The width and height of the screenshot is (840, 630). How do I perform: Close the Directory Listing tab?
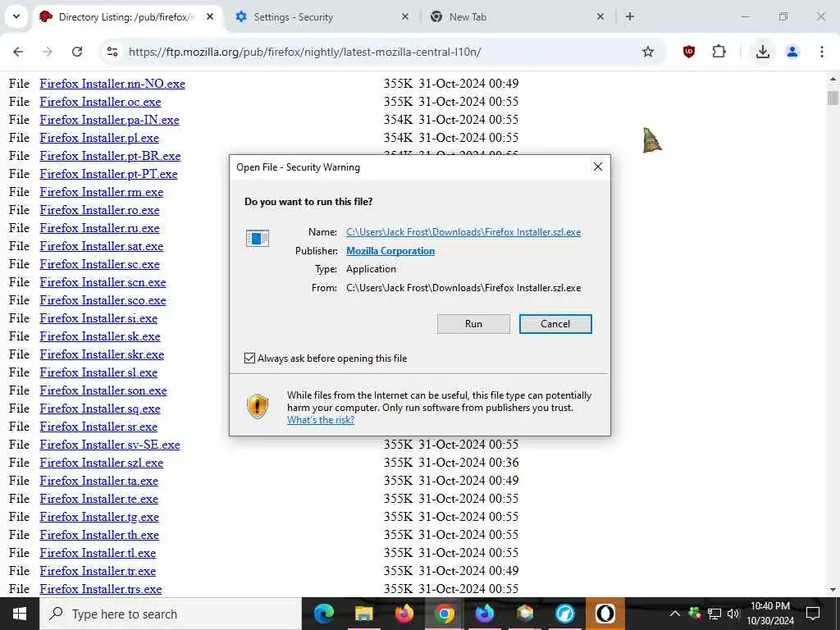[x=210, y=16]
